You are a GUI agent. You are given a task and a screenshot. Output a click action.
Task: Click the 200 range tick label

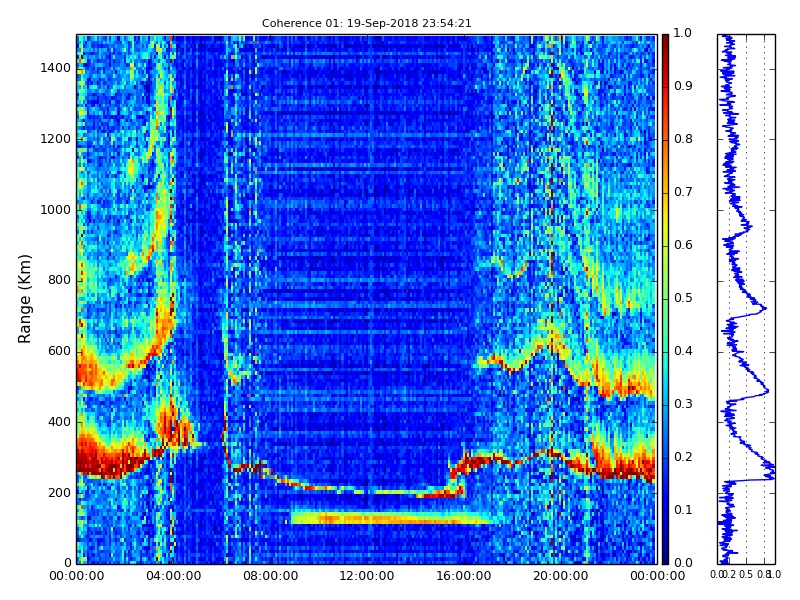click(x=59, y=493)
